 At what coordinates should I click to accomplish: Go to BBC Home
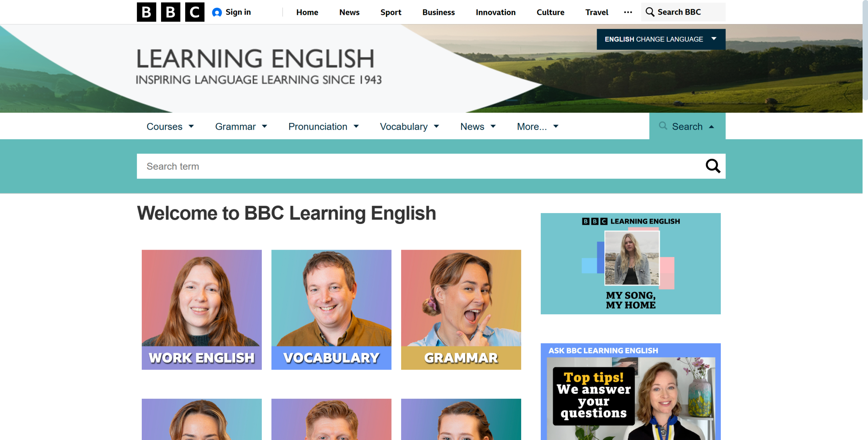click(x=307, y=12)
